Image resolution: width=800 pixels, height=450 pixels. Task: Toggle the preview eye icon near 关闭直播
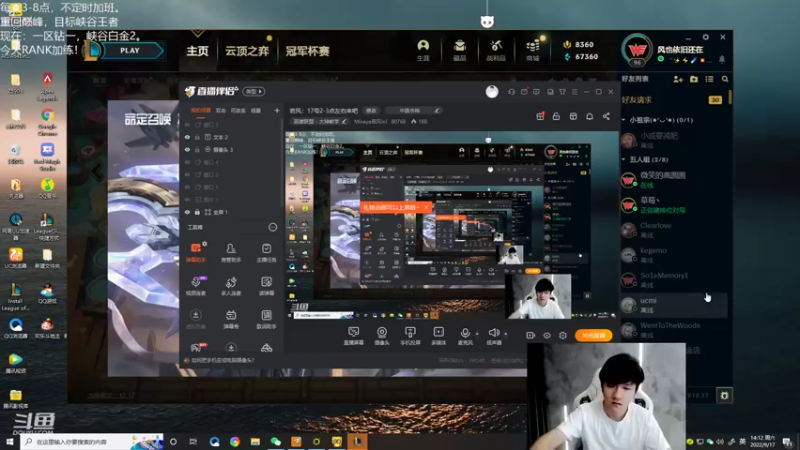tap(546, 335)
